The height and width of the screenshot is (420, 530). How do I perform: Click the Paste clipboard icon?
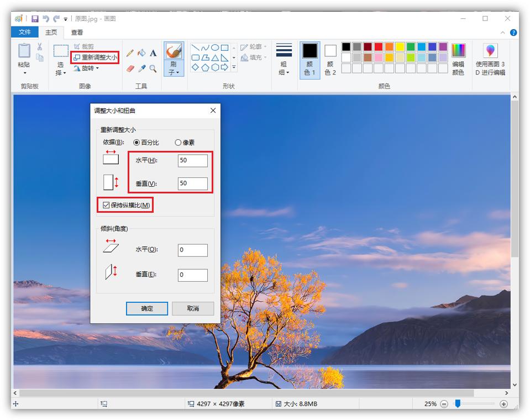pos(24,51)
